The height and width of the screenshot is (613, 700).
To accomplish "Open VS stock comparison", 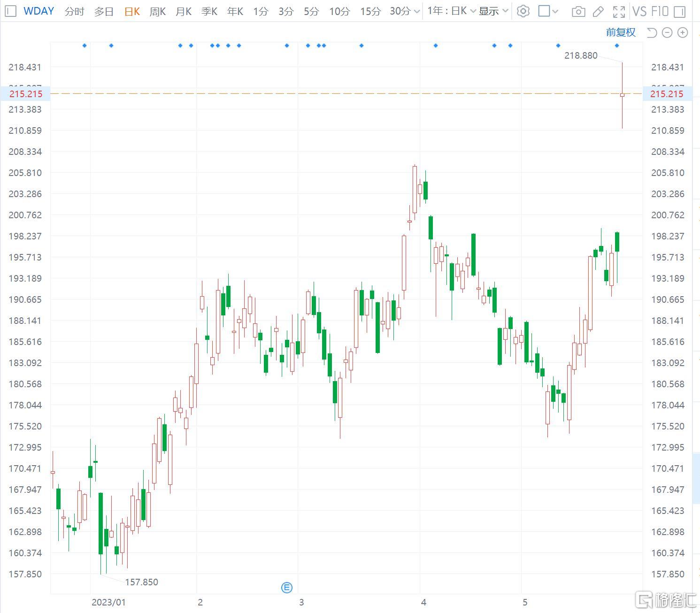I will coord(639,11).
